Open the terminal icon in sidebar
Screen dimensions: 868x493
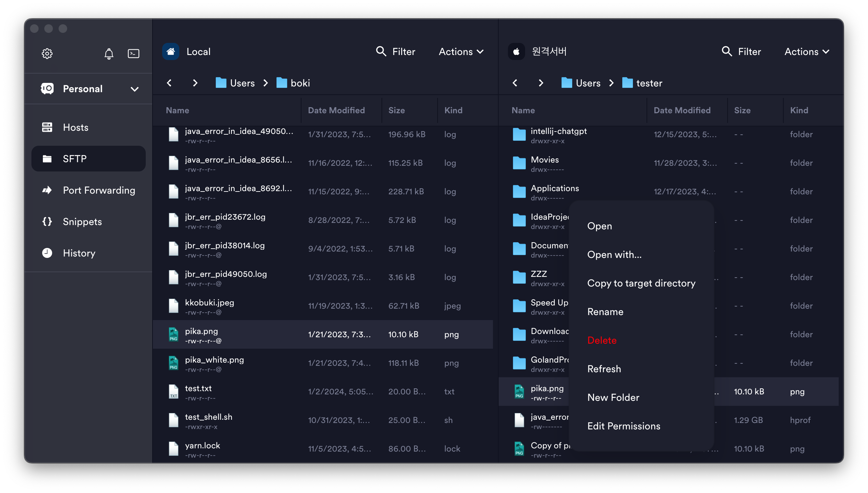click(133, 54)
